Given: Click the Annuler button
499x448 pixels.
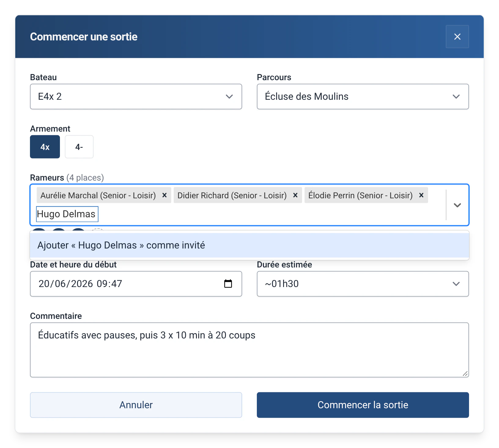Looking at the screenshot, I should click(136, 405).
